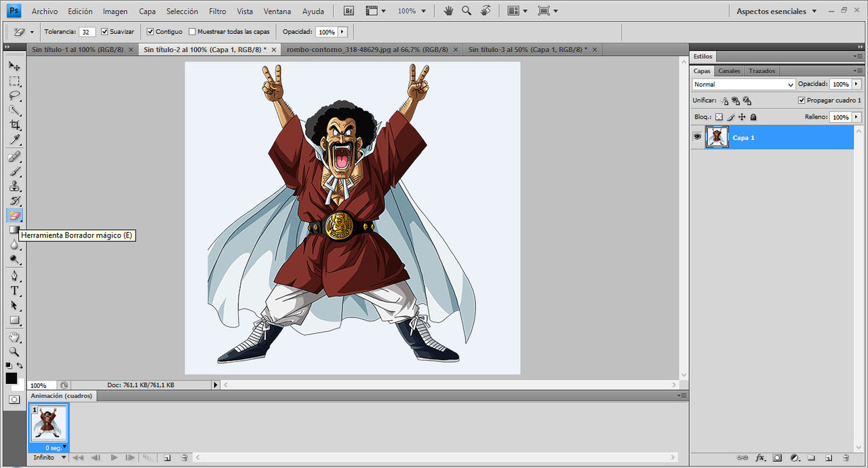Select the Magic Eraser tool
The height and width of the screenshot is (468, 868).
[14, 216]
